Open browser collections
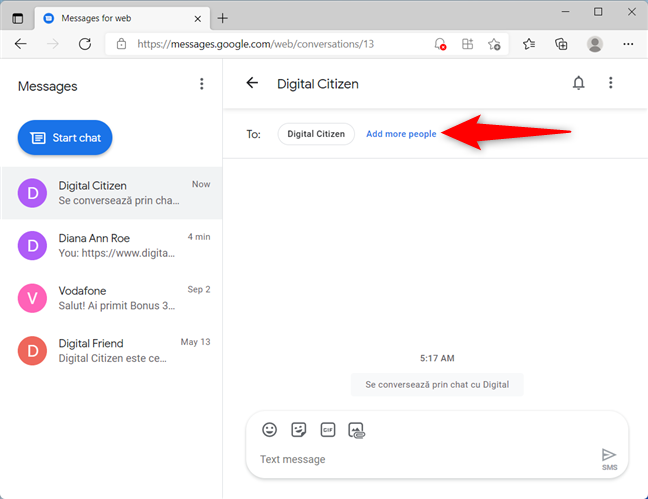Image resolution: width=648 pixels, height=499 pixels. 561,44
